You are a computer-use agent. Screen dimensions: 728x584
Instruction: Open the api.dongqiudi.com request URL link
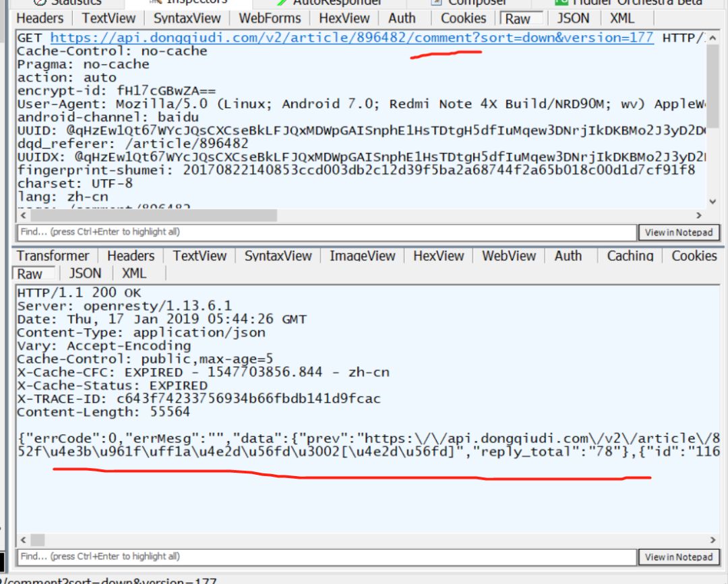(x=352, y=37)
